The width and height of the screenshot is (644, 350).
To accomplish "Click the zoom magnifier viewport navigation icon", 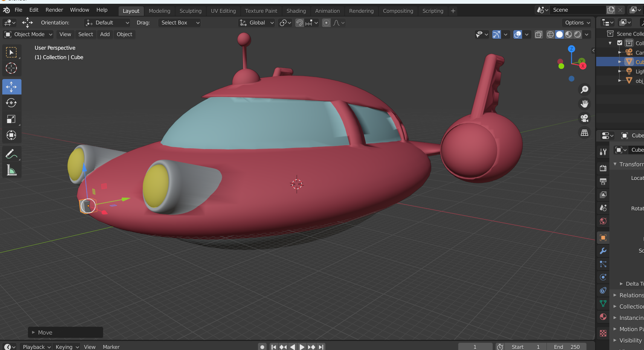I will 584,90.
